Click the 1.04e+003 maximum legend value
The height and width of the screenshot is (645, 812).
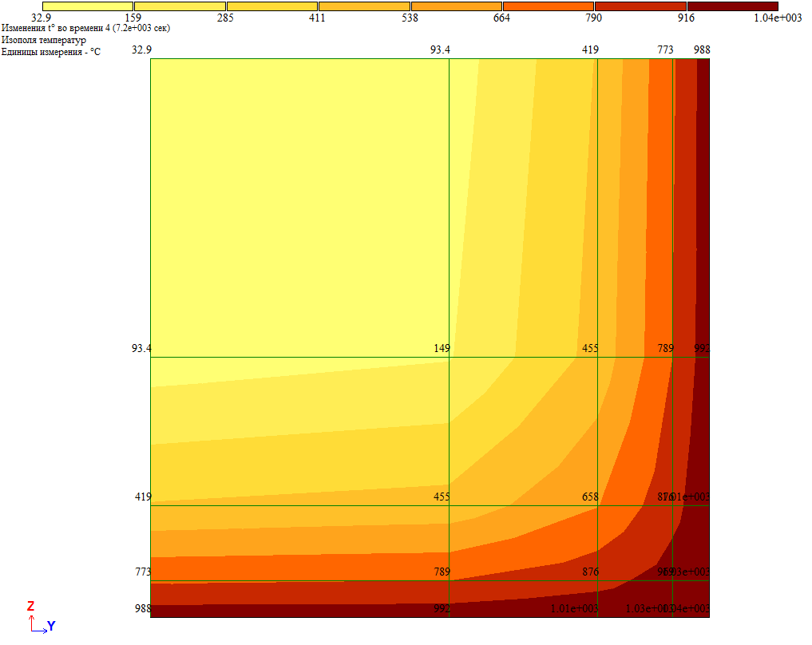[x=777, y=18]
